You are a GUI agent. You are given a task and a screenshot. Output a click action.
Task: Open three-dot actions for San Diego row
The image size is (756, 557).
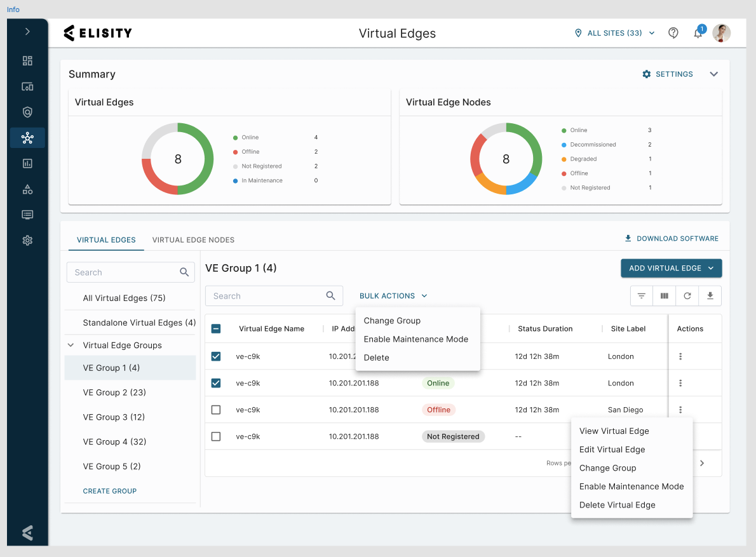point(680,410)
